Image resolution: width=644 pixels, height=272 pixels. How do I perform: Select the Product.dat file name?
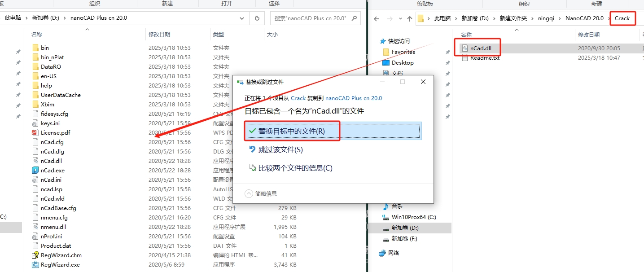pos(56,246)
